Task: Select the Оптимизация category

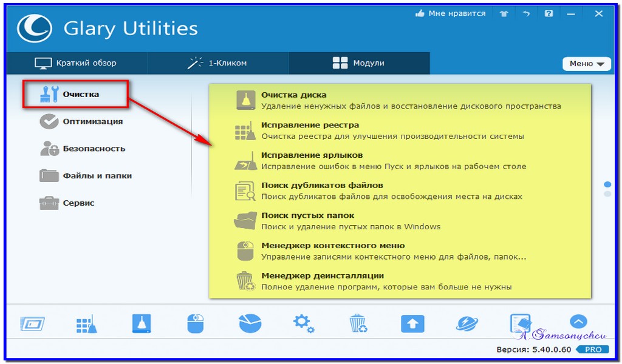Action: (x=81, y=121)
